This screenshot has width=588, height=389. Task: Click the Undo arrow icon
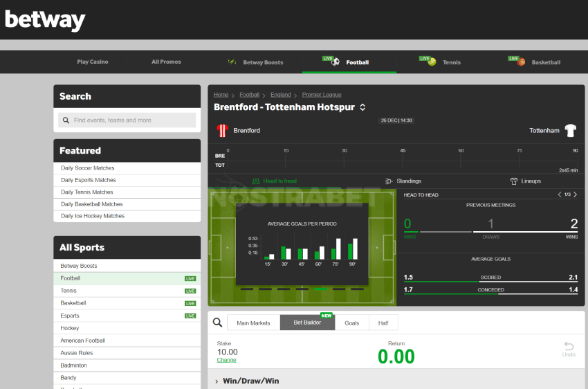click(x=569, y=345)
